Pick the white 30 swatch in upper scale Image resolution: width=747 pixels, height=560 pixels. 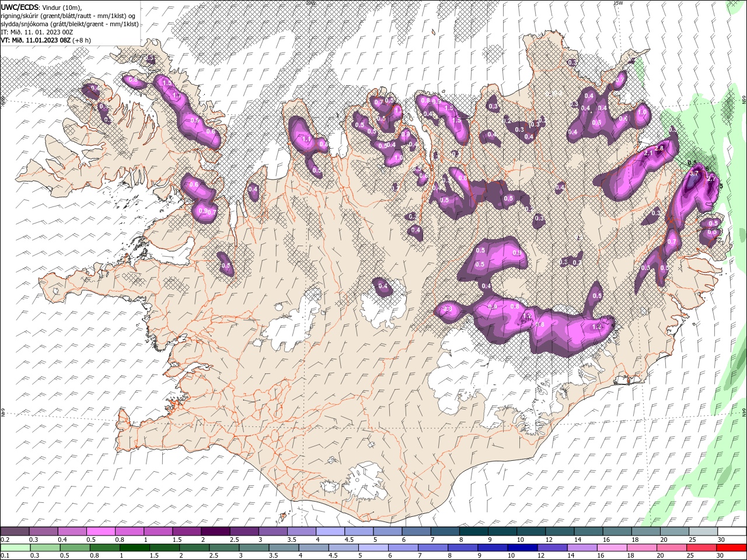pyautogui.click(x=731, y=531)
